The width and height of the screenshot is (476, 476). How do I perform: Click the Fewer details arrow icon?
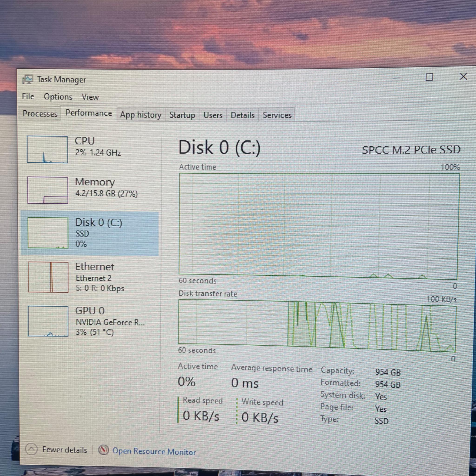click(31, 449)
